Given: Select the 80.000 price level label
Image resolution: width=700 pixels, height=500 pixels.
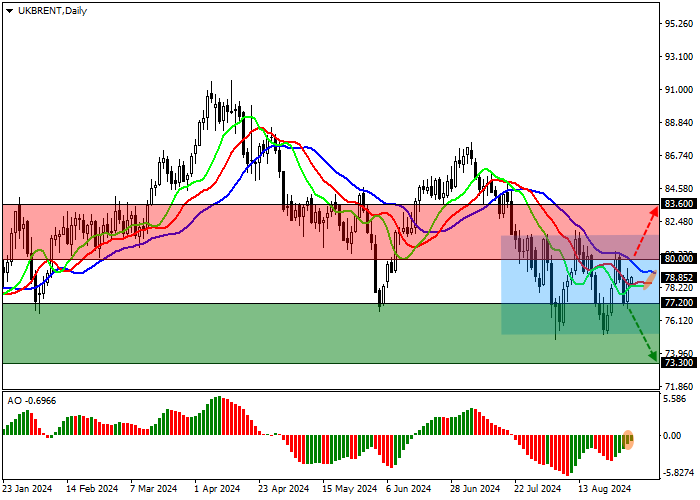Looking at the screenshot, I should [x=679, y=259].
